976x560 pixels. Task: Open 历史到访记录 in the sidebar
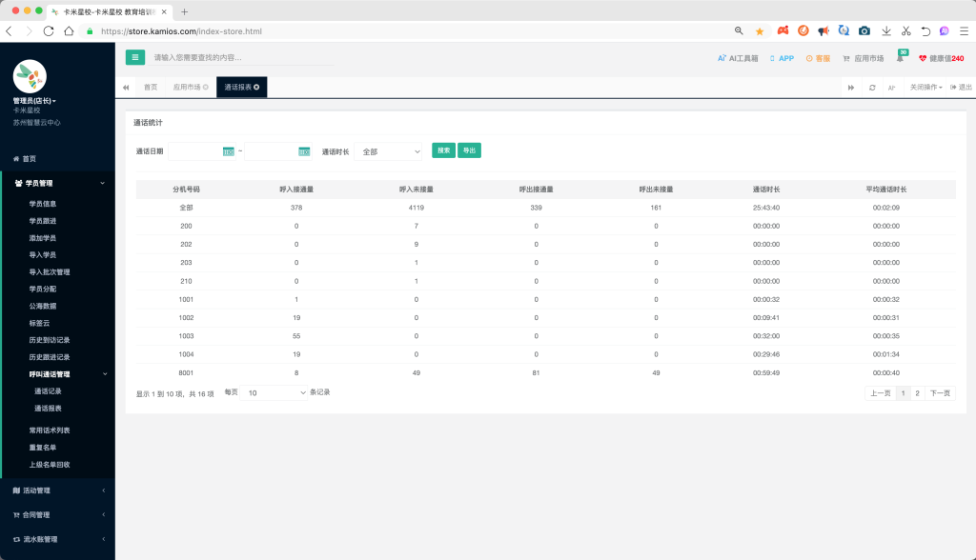[50, 340]
